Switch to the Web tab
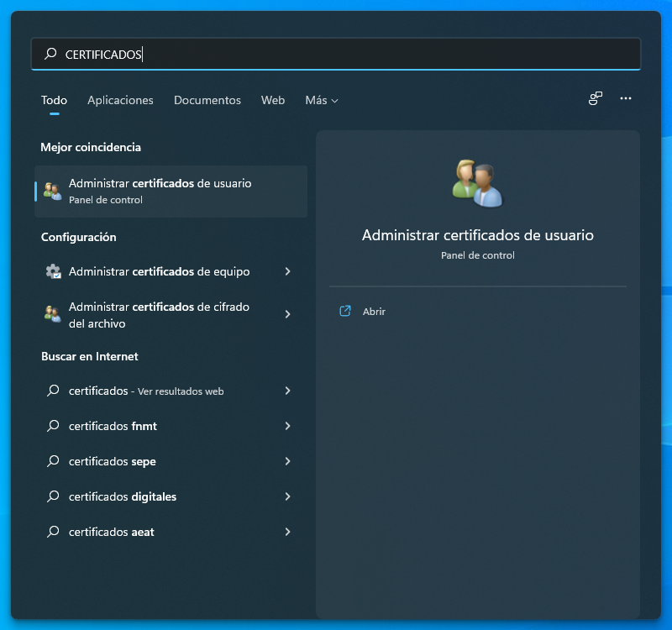 [x=273, y=100]
